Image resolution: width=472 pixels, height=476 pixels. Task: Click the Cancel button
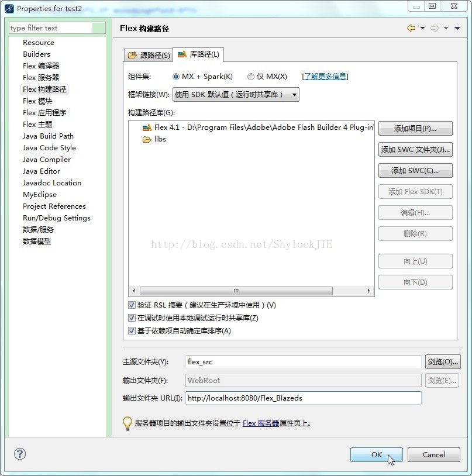(x=434, y=455)
